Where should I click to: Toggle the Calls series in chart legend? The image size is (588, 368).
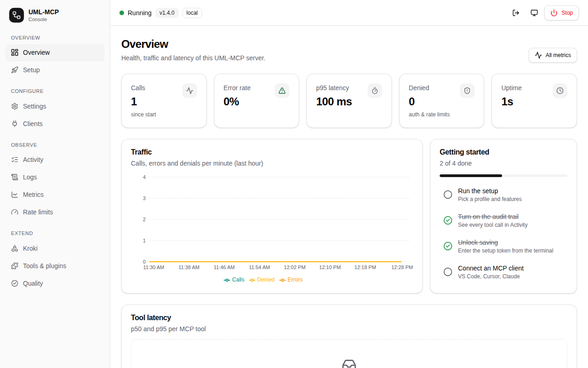(x=234, y=280)
